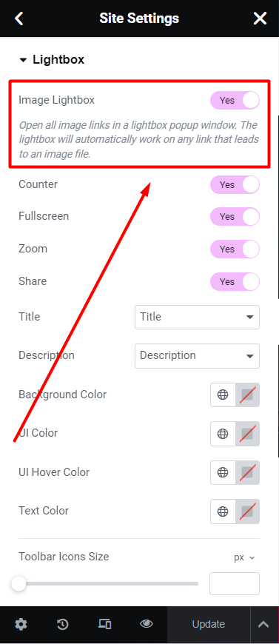Toggle the Image Lightbox switch
The image size is (279, 644).
pyautogui.click(x=235, y=100)
